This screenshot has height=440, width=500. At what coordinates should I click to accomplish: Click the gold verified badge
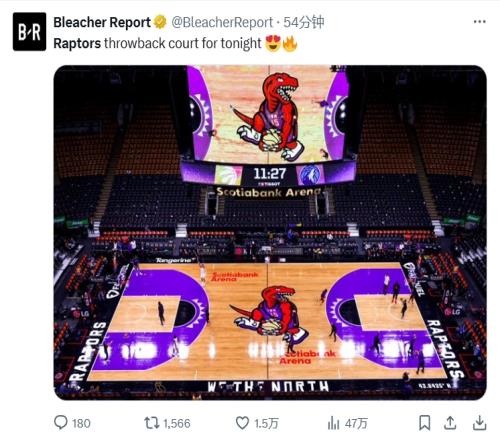pyautogui.click(x=160, y=22)
